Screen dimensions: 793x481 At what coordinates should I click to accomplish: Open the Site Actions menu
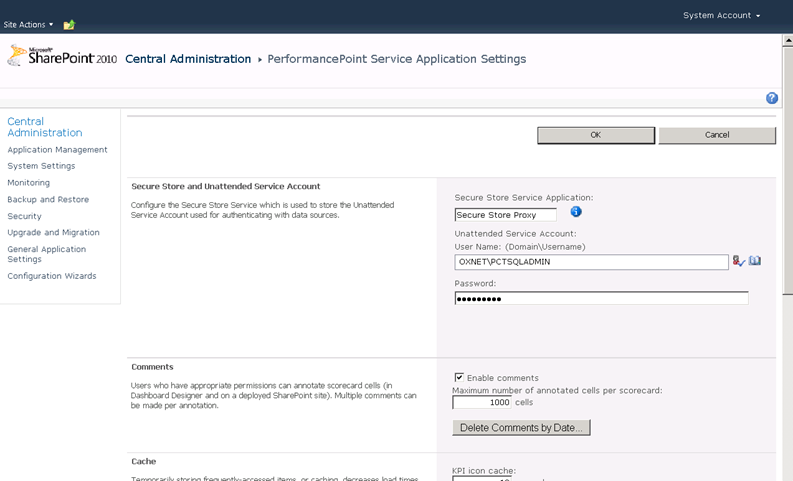(28, 24)
